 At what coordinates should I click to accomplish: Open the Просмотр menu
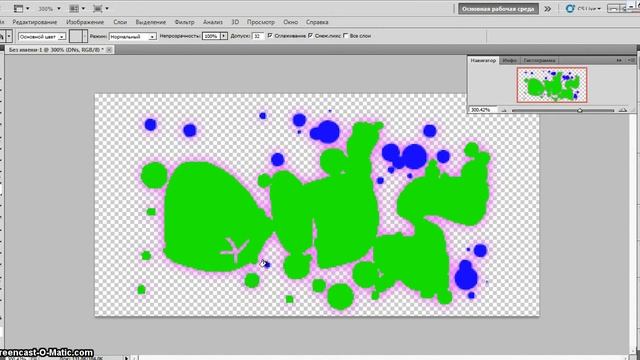(260, 22)
